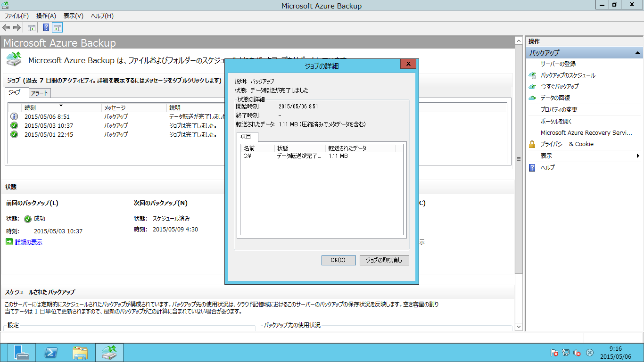
Task: Click the network tray icon
Action: tap(566, 353)
